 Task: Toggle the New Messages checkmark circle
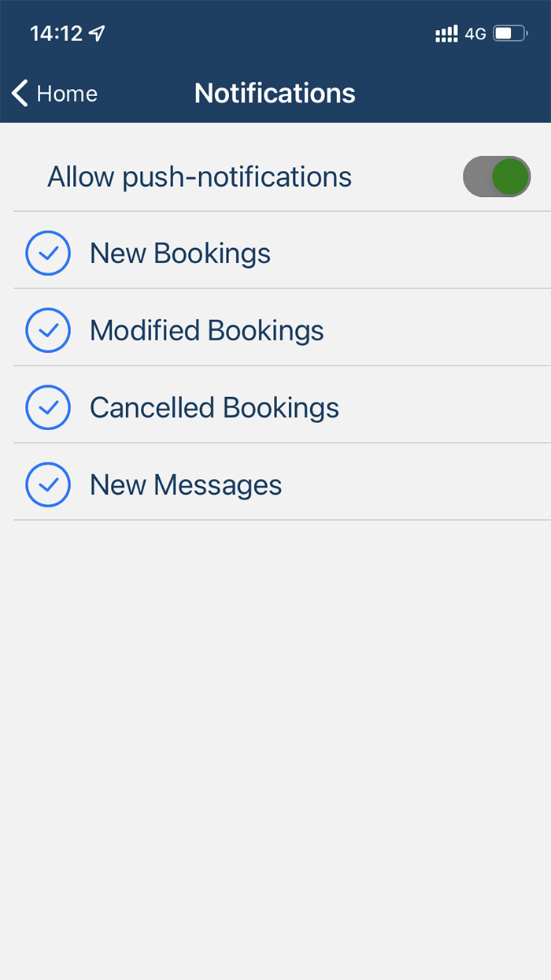pos(48,484)
